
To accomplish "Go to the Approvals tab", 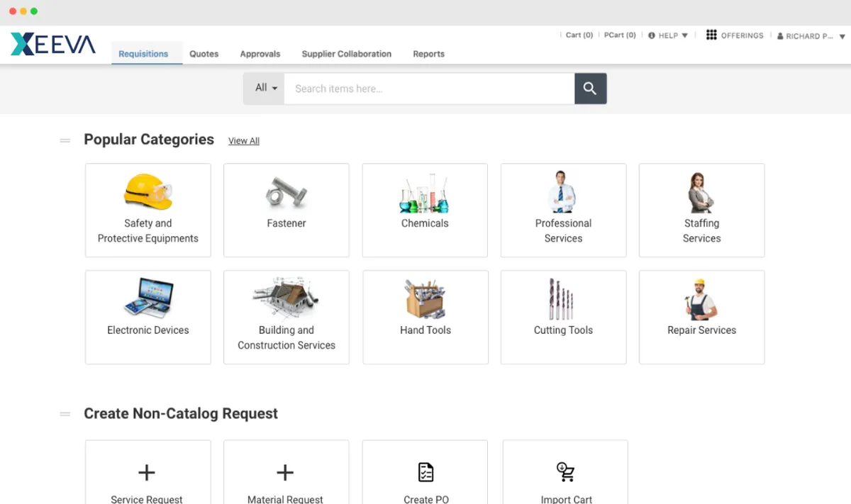I will (x=260, y=54).
